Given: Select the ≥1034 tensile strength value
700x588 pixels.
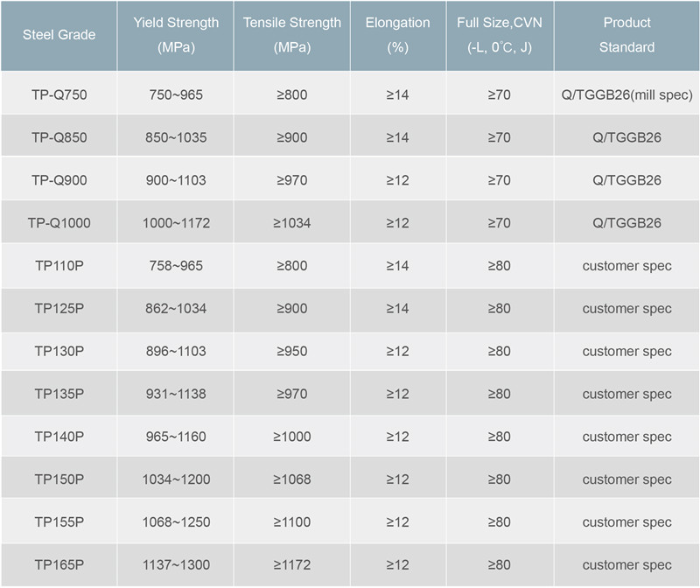Looking at the screenshot, I should 292,223.
